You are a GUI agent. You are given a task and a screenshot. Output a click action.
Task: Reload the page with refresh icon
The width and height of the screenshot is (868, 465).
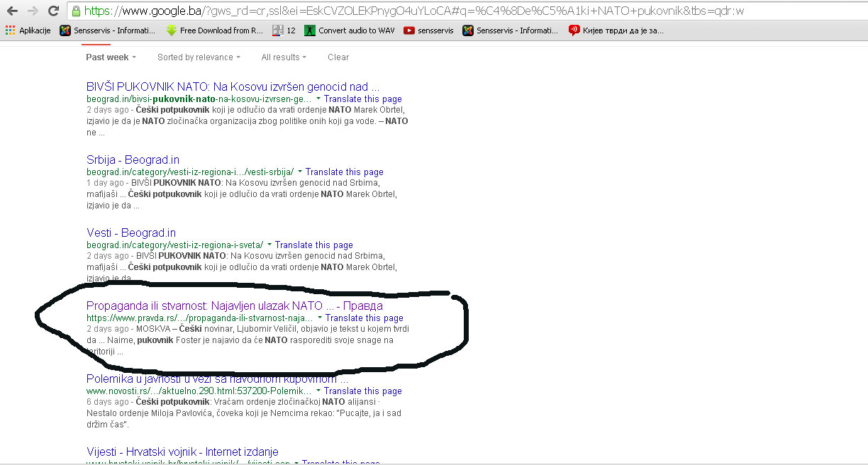click(x=53, y=11)
